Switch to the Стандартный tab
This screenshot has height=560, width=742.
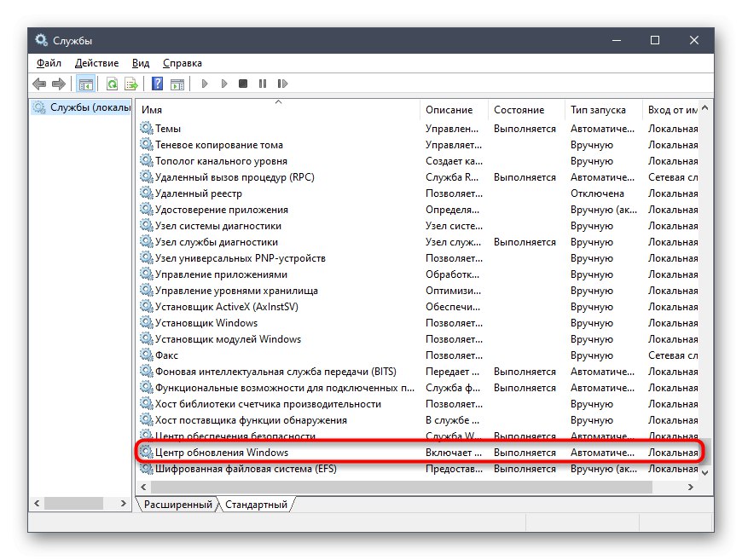tap(254, 504)
